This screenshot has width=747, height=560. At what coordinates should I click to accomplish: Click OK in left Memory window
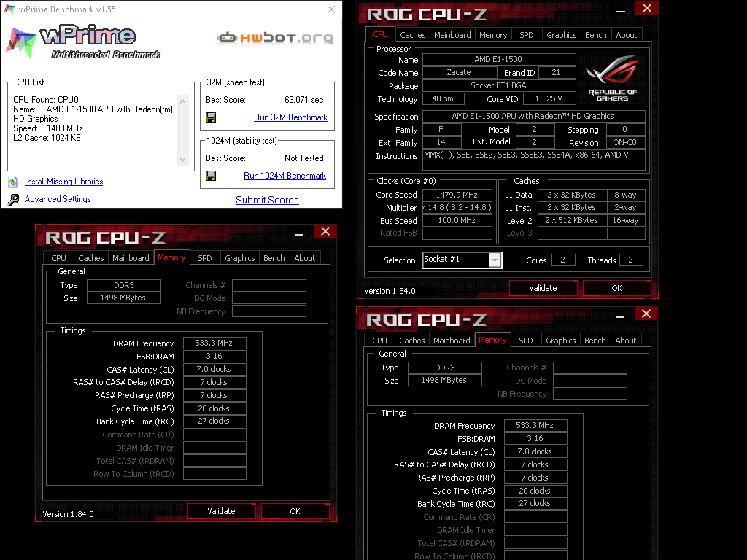pyautogui.click(x=295, y=511)
